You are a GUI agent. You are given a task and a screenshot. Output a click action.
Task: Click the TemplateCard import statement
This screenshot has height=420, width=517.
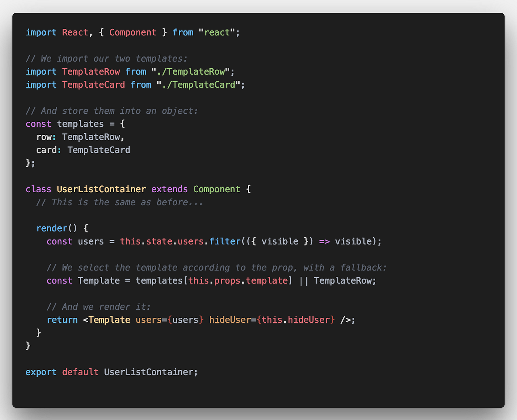pos(135,85)
